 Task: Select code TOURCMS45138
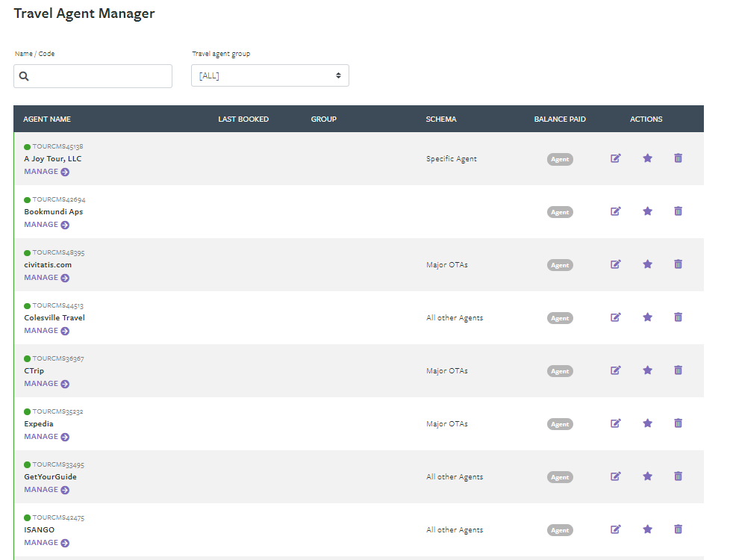(57, 146)
